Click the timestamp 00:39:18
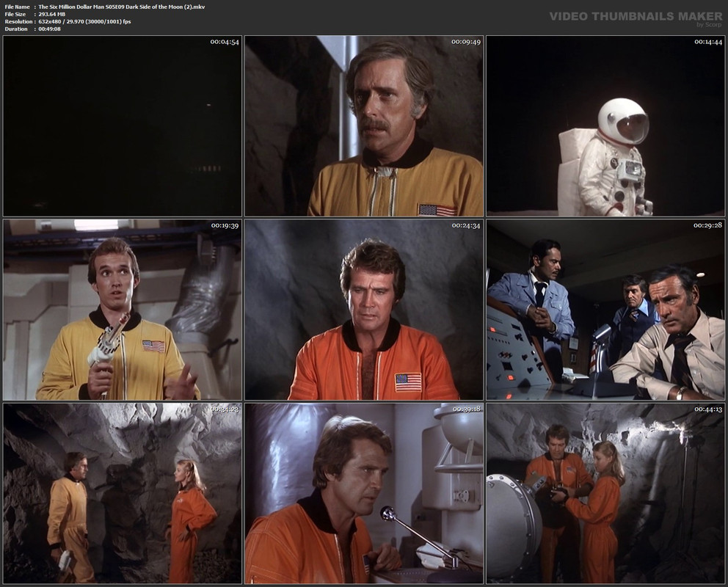This screenshot has width=728, height=587. 466,409
